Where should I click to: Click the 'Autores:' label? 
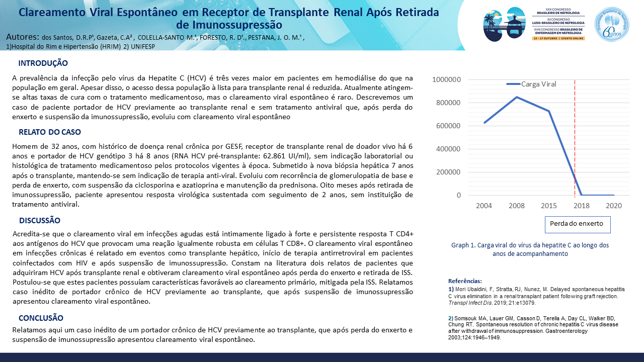tap(23, 37)
